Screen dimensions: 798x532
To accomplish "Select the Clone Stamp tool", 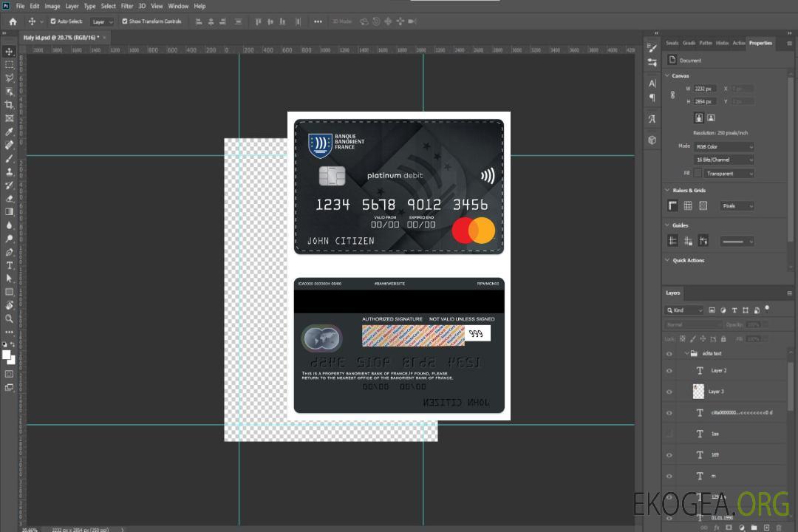I will pos(9,172).
